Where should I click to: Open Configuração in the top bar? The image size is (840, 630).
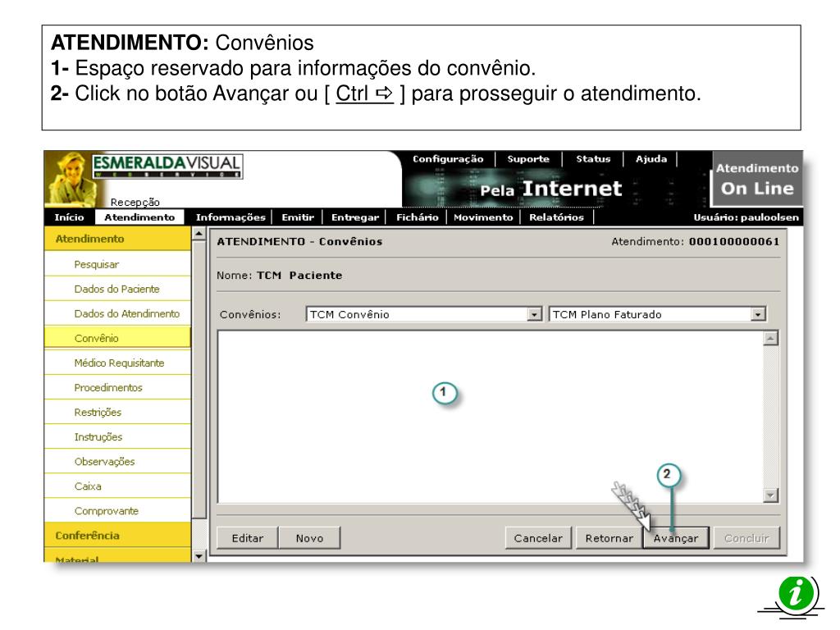448,159
